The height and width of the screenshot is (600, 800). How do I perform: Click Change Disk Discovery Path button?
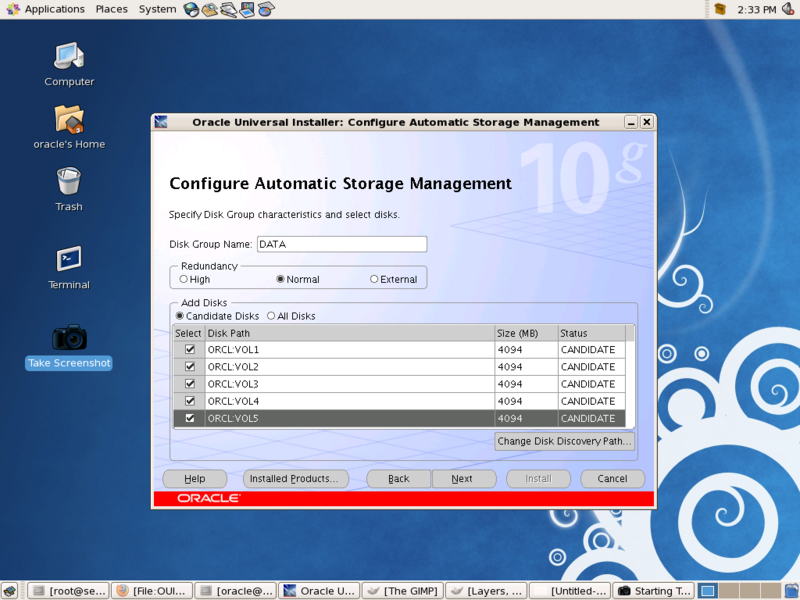coord(564,441)
